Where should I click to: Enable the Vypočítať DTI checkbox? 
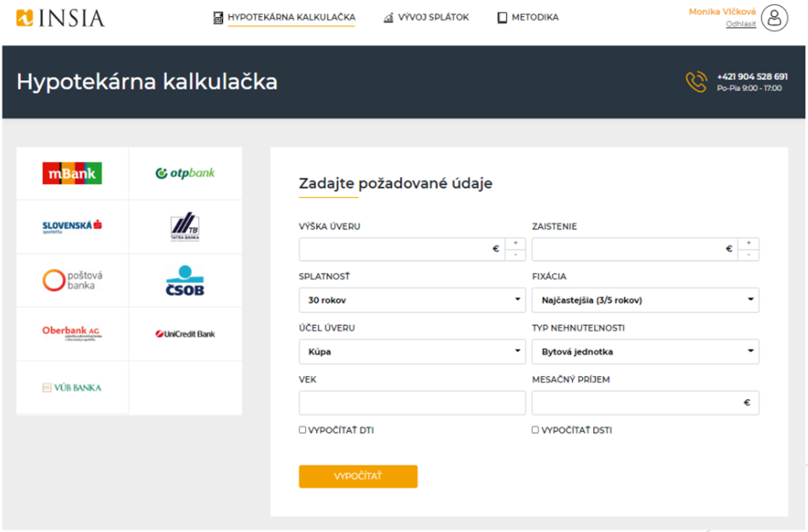click(303, 430)
